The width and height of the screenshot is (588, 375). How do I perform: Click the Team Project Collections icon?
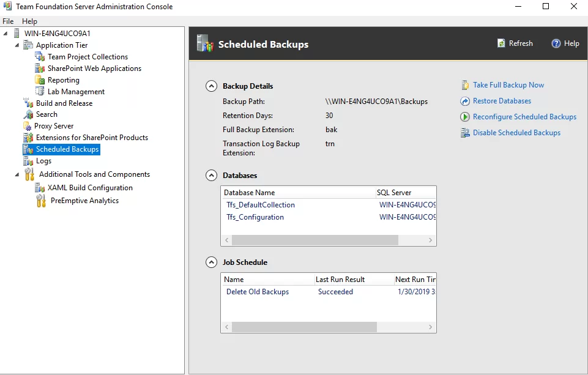click(x=40, y=57)
